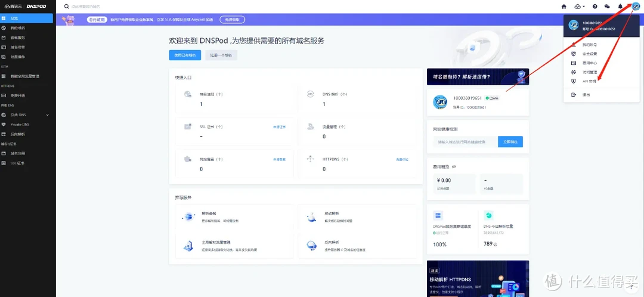The image size is (644, 297).
Task: Click the globe icon beside 公共 DNS
Action: (x=4, y=115)
